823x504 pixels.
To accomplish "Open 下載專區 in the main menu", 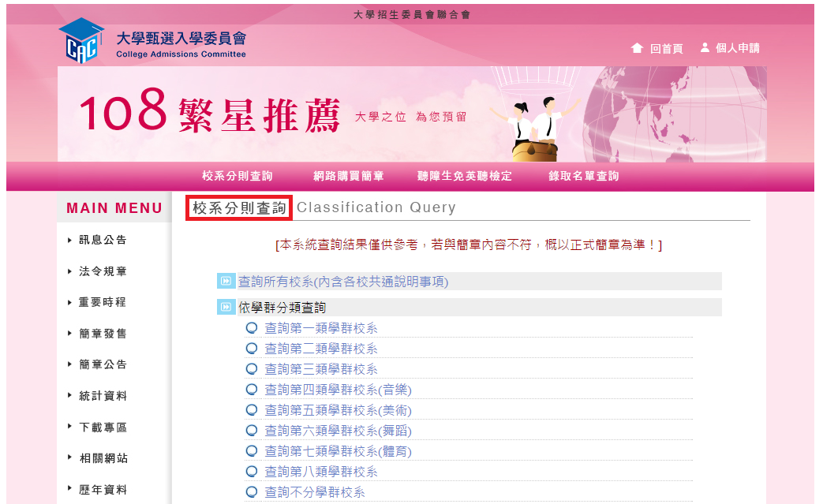I will tap(103, 427).
